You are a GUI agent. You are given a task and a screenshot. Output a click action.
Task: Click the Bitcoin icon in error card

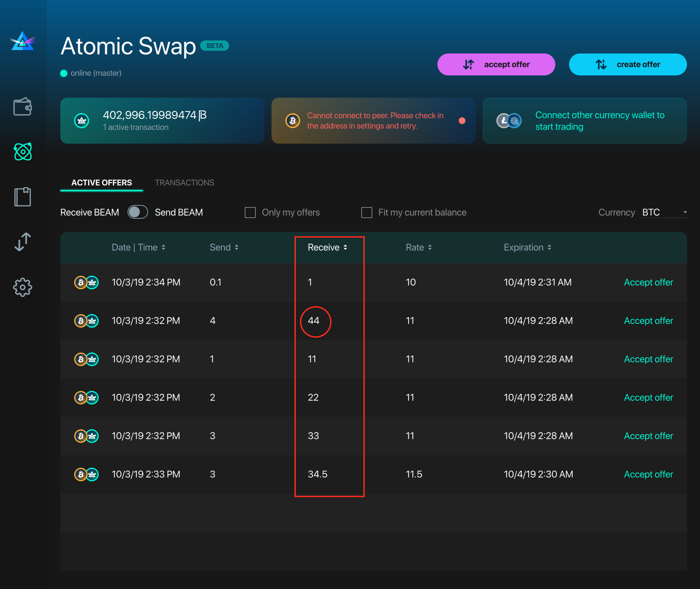pos(293,121)
